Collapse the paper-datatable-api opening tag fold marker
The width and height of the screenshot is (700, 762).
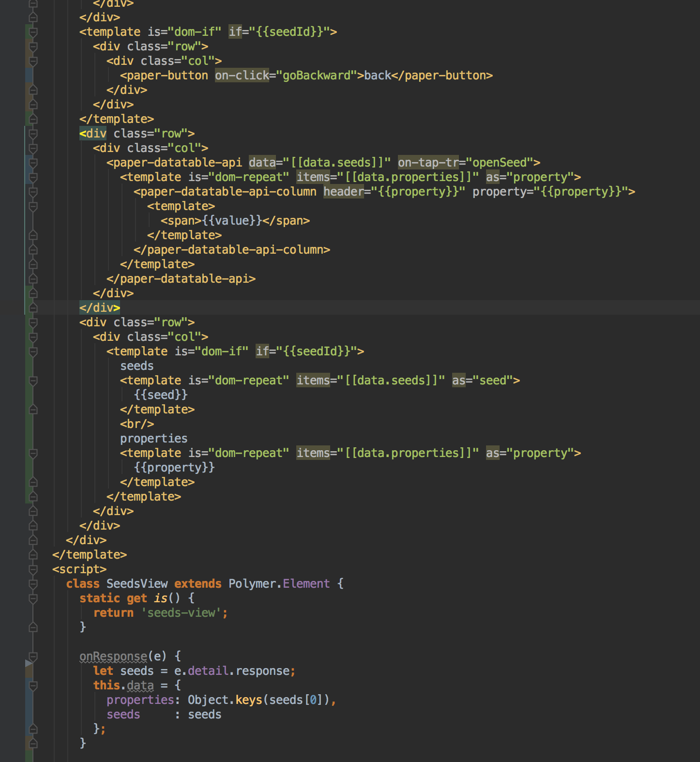point(33,163)
